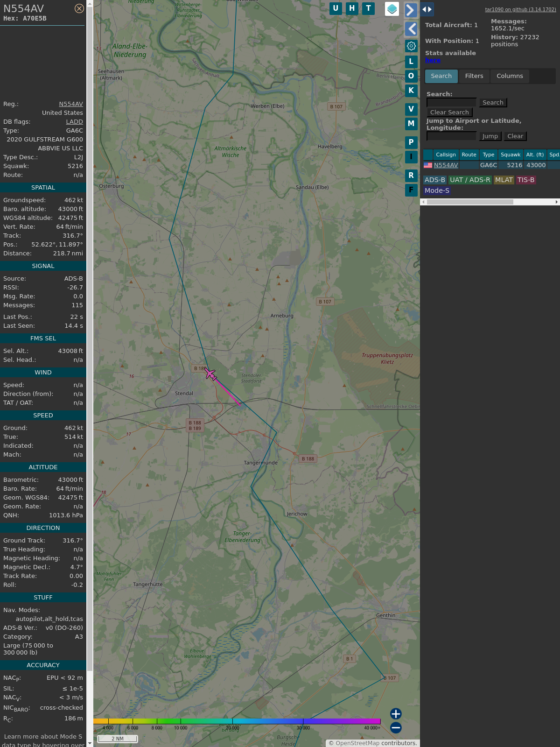Click the Clear Search button

pyautogui.click(x=449, y=113)
